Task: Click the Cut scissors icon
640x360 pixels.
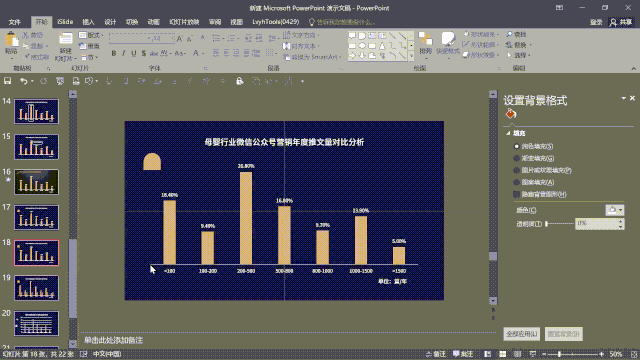Action: click(26, 35)
